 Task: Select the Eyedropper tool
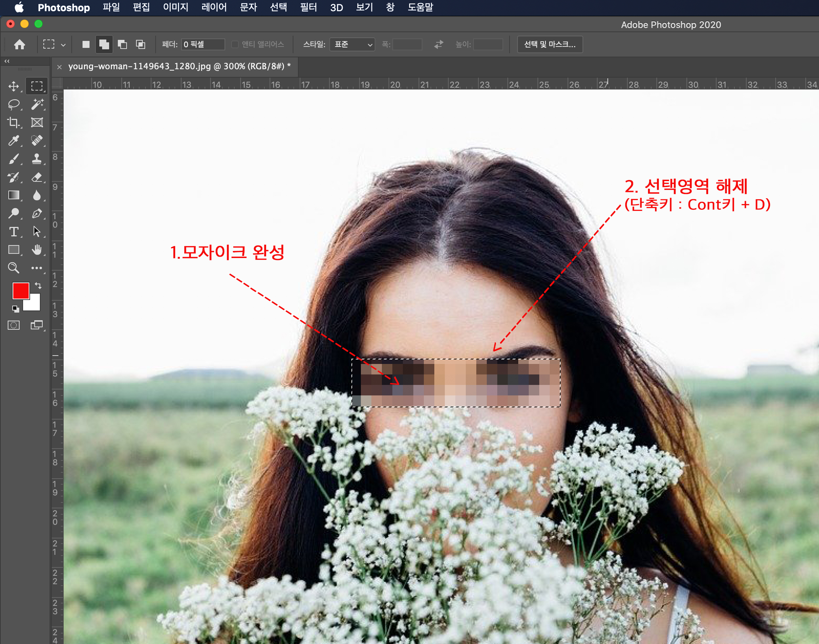(x=14, y=141)
